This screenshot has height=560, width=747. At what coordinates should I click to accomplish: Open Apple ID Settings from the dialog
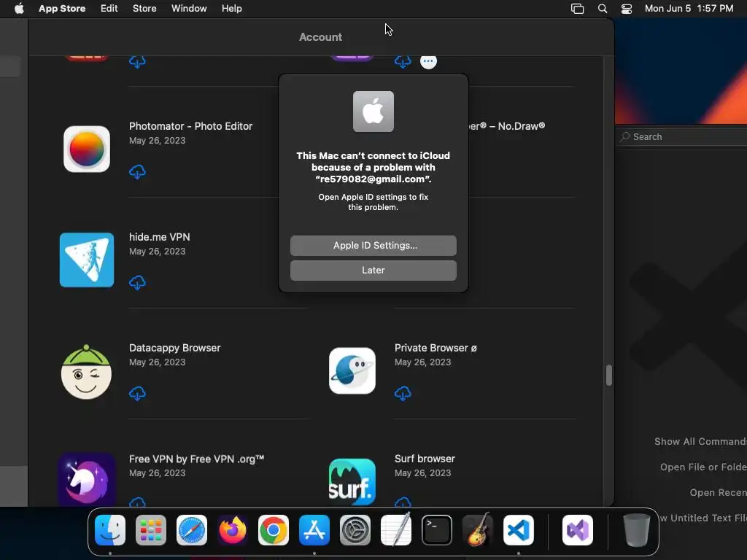[x=373, y=245]
